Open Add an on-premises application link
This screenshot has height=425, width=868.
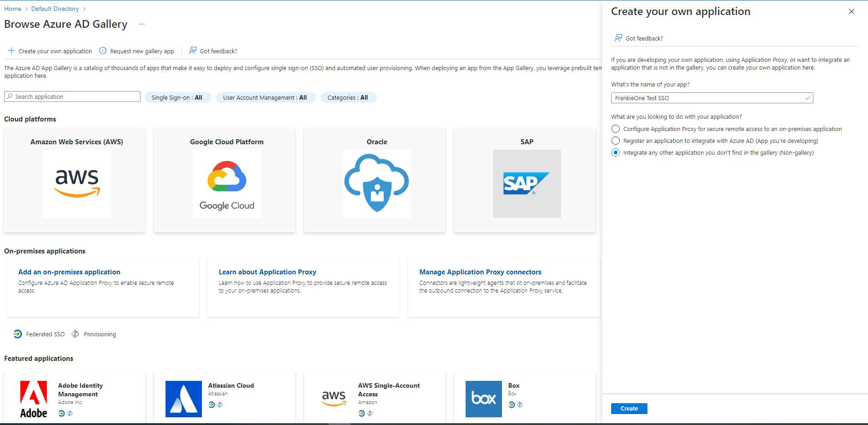click(x=69, y=272)
